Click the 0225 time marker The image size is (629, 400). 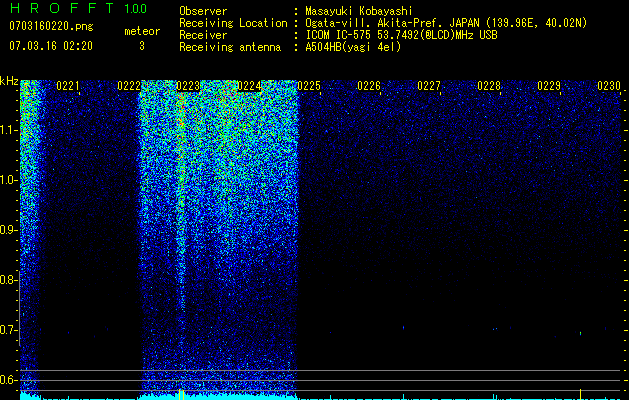tap(309, 86)
